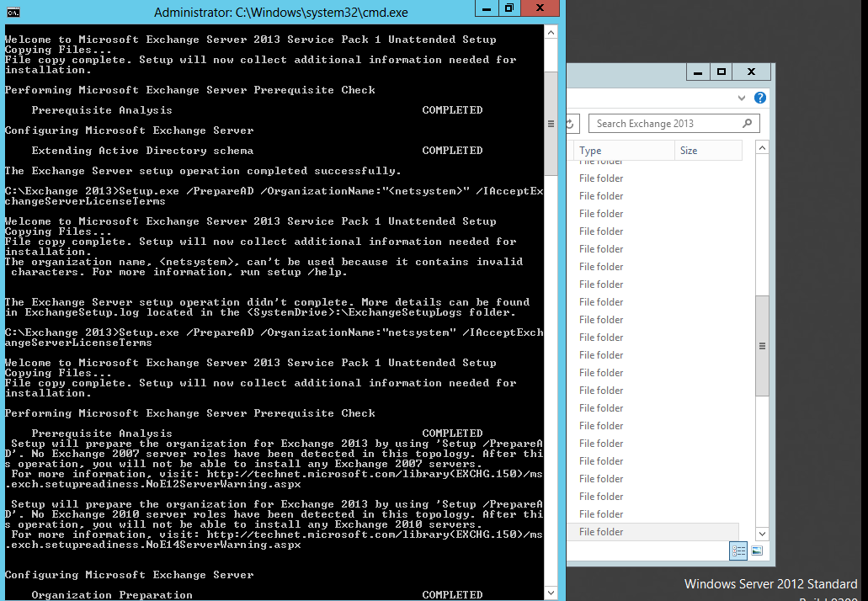
Task: Restore down the cmd.exe window
Action: 509,8
